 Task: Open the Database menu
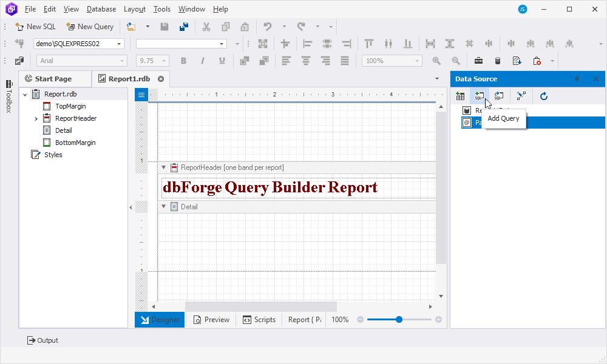101,9
